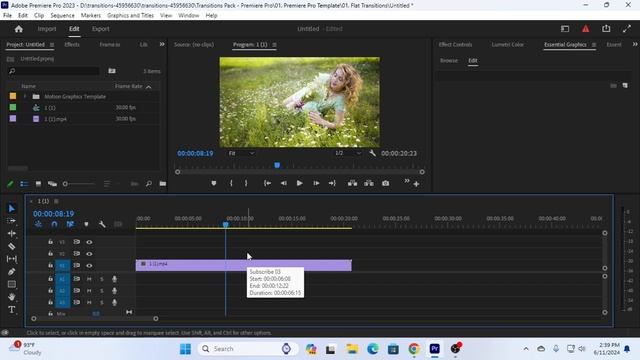
Task: Open playback resolution 1/2 dropdown
Action: (347, 153)
